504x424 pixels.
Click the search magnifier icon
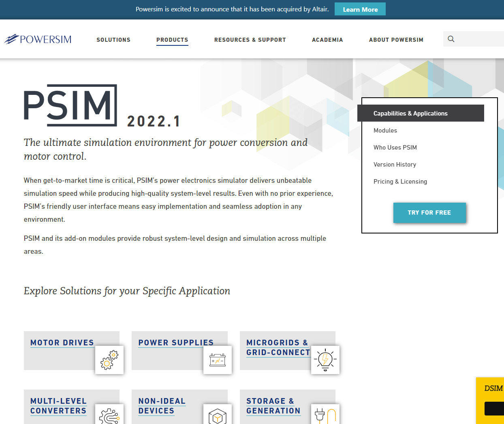click(451, 39)
